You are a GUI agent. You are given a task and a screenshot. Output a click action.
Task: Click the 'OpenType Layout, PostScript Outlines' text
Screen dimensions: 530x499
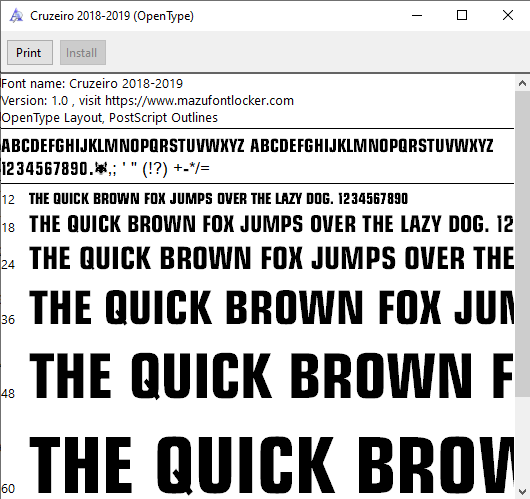[110, 118]
